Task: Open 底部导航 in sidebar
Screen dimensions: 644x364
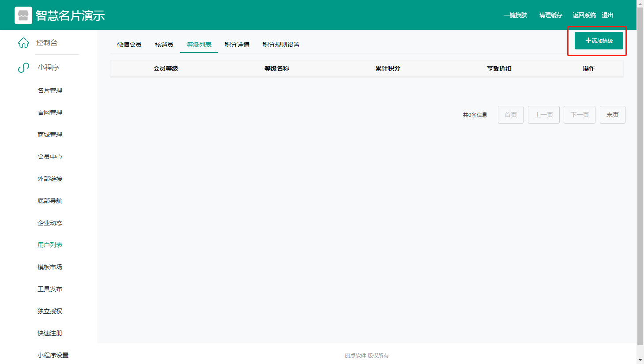Action: [50, 201]
